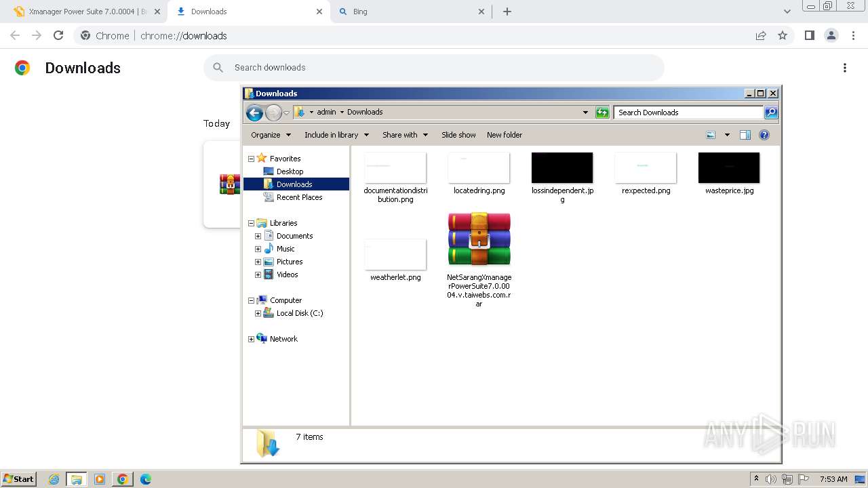The width and height of the screenshot is (868, 488).
Task: Click Downloads segment in address breadcrumb
Action: [365, 113]
